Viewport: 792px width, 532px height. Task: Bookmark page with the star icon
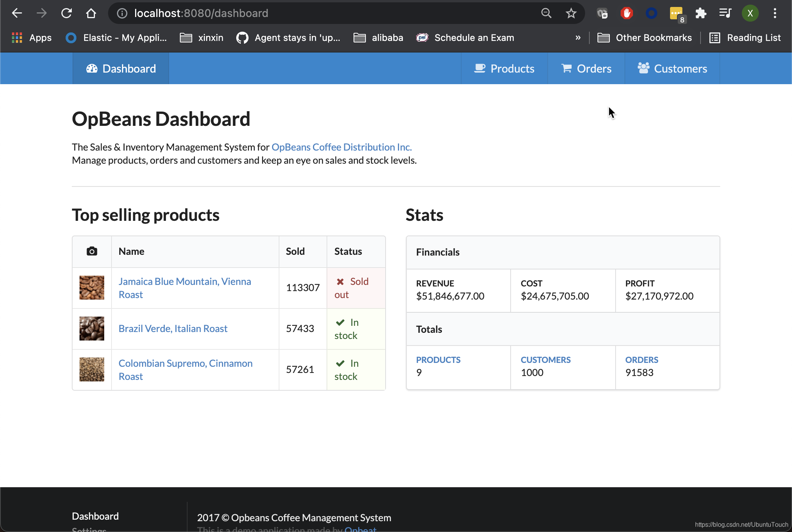click(571, 13)
